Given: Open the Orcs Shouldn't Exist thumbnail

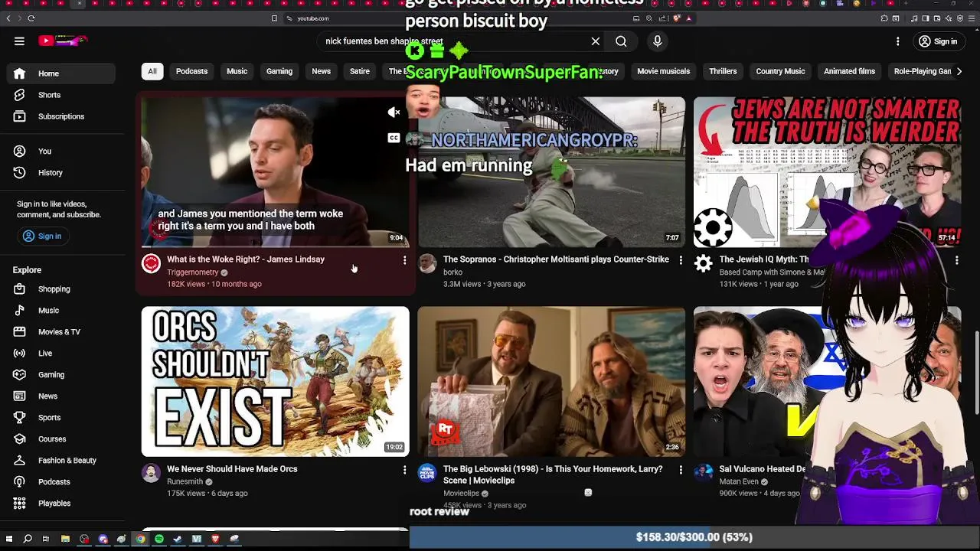Looking at the screenshot, I should [275, 381].
